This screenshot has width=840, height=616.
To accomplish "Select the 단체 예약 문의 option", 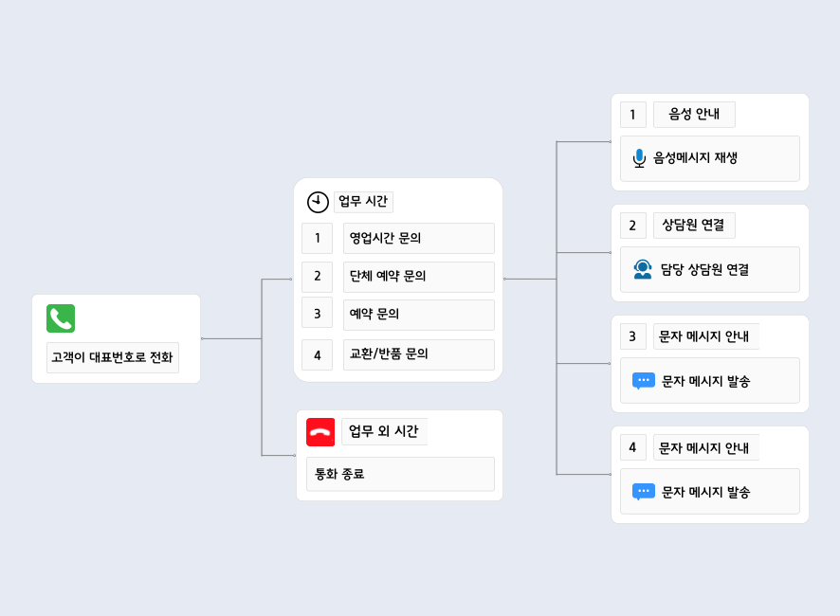I will (418, 277).
